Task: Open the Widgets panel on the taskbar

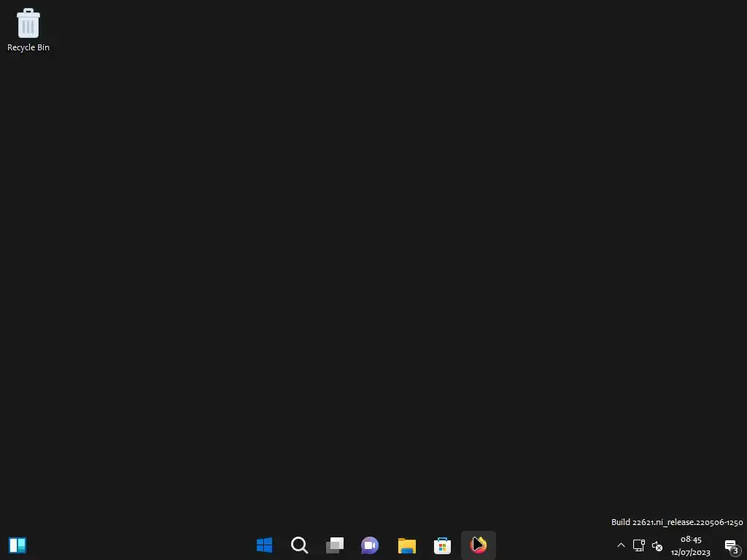Action: [18, 545]
